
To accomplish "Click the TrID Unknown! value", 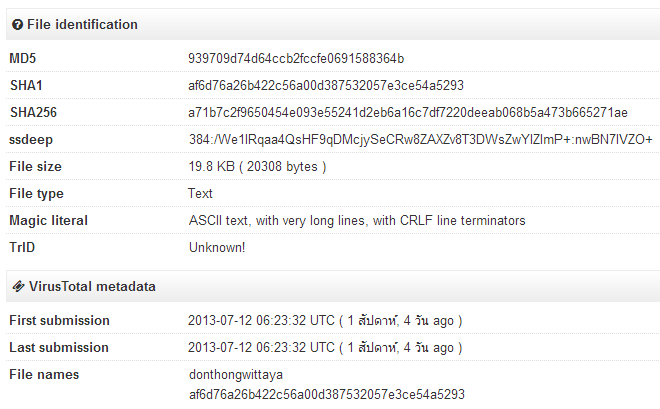I will (217, 248).
